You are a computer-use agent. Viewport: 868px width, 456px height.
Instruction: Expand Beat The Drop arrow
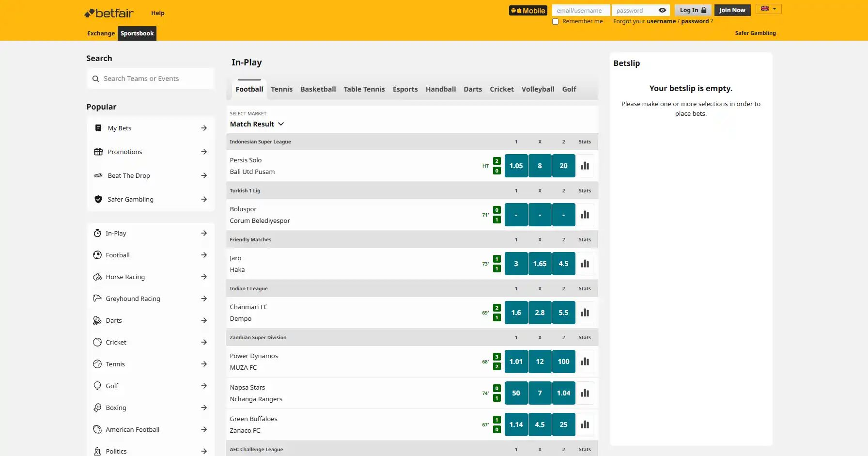[204, 175]
